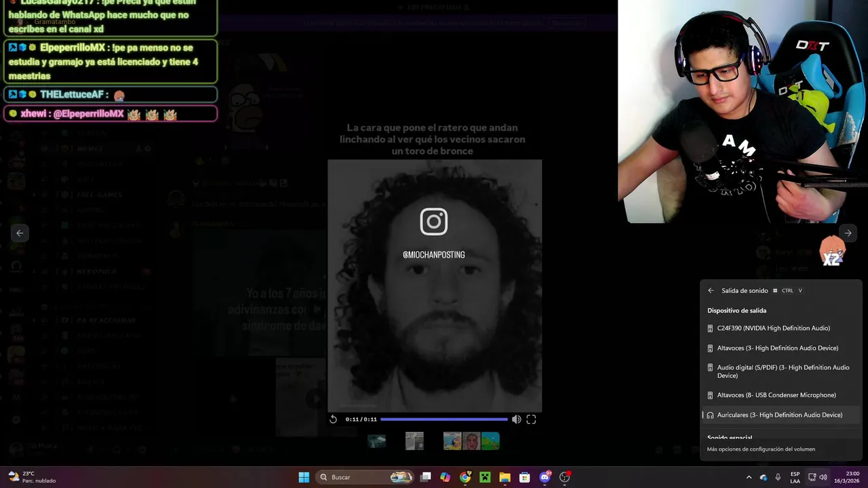The width and height of the screenshot is (868, 488).
Task: Click the microphone tray icon
Action: tap(778, 477)
